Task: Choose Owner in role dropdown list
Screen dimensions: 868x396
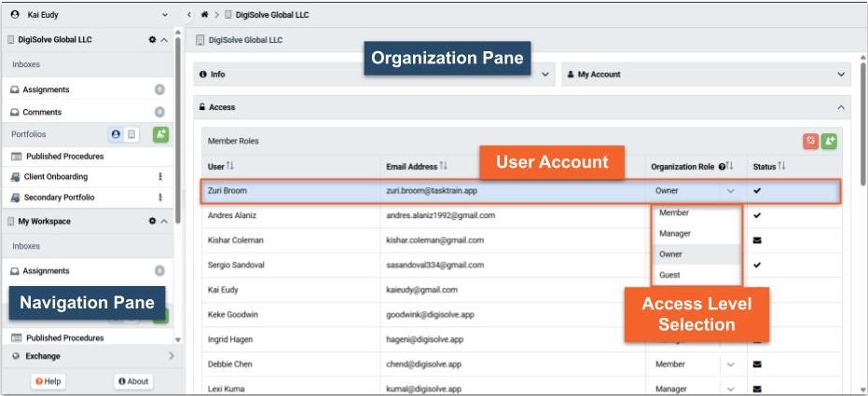Action: (x=696, y=254)
